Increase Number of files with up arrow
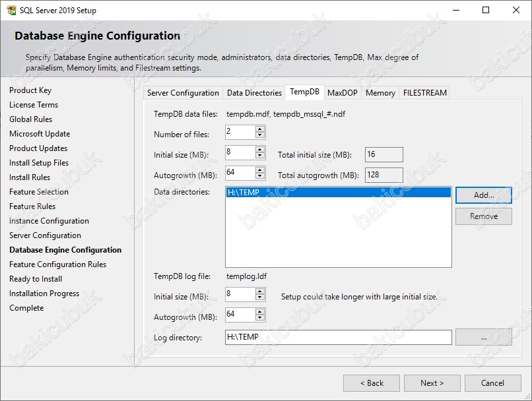Screen dimensions: 532x401 (x=260, y=129)
